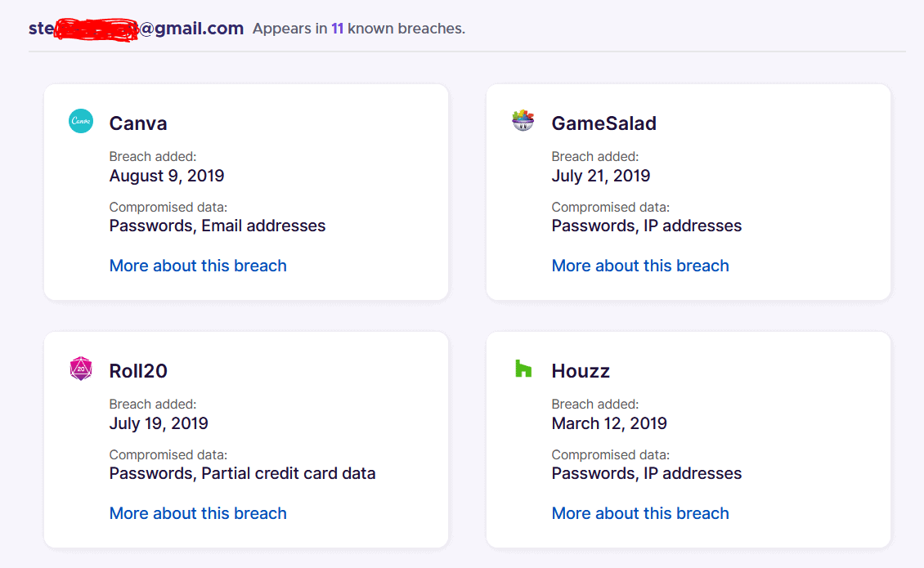Select the Roll20 breach heading

(138, 371)
